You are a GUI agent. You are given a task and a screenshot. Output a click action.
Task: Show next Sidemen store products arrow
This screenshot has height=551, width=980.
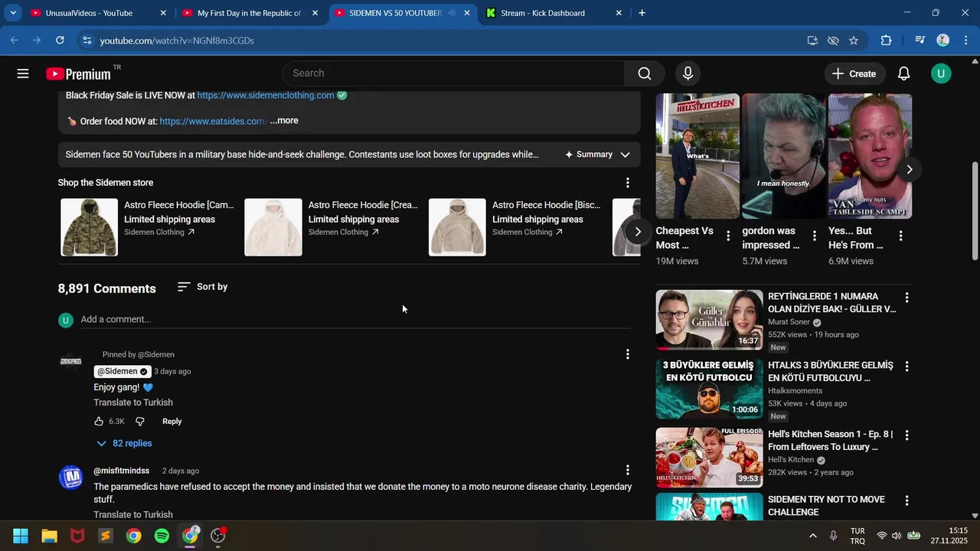[637, 231]
